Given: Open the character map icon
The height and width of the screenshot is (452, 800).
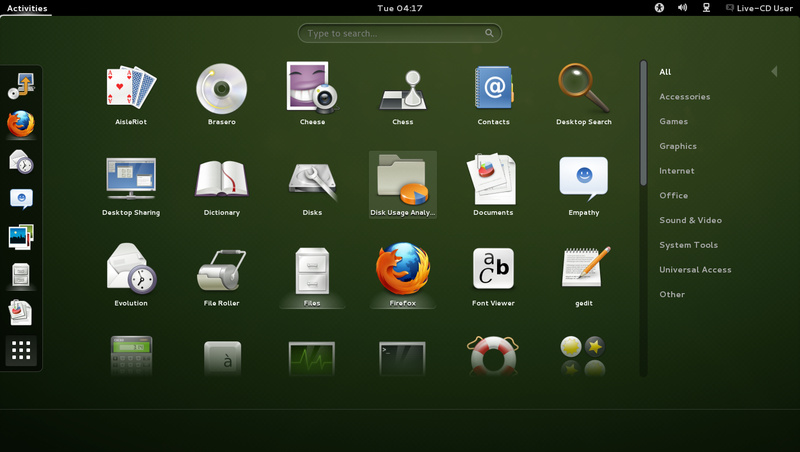Looking at the screenshot, I should 222,358.
